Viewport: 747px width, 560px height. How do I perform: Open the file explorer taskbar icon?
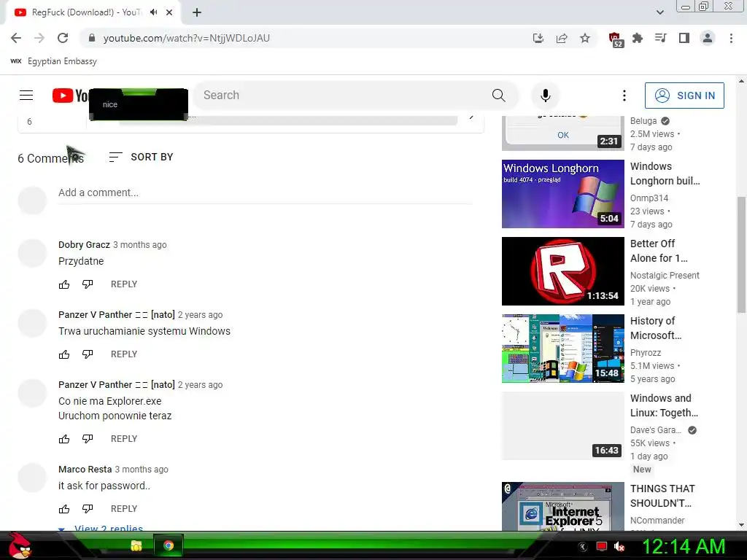pyautogui.click(x=136, y=545)
